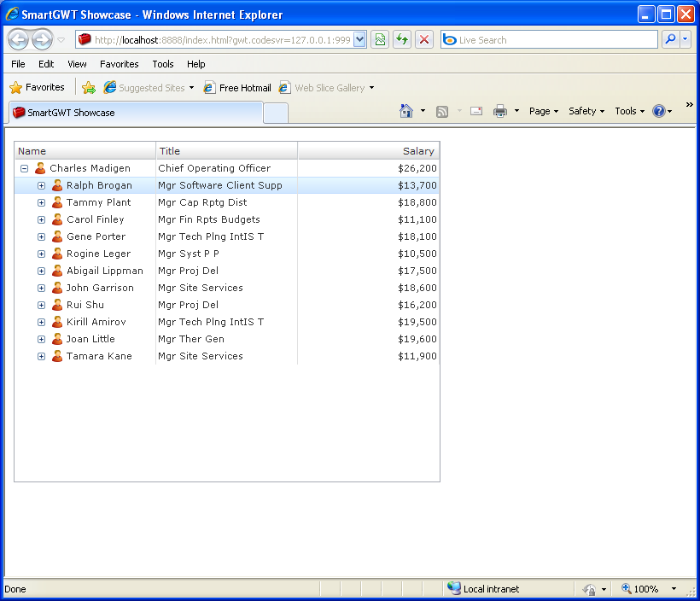Click the RSS Feeds icon
This screenshot has height=601, width=700.
442,111
